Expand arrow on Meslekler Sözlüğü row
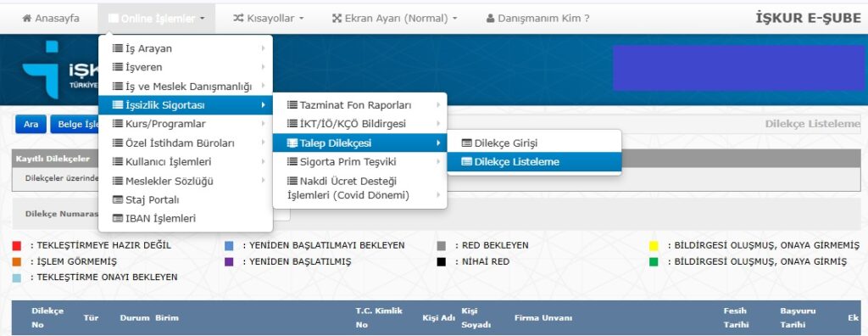 click(263, 181)
